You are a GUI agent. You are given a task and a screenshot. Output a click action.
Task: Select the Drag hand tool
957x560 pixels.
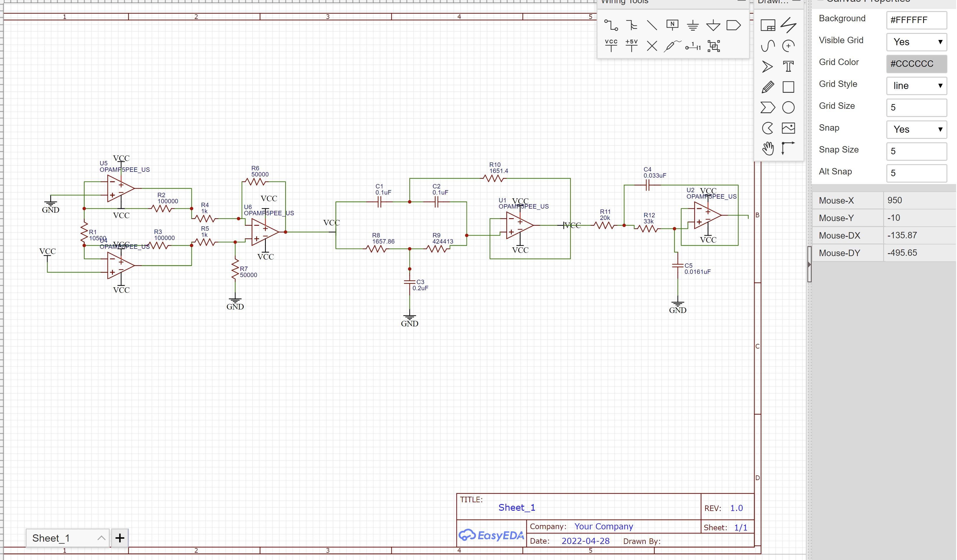pyautogui.click(x=768, y=148)
